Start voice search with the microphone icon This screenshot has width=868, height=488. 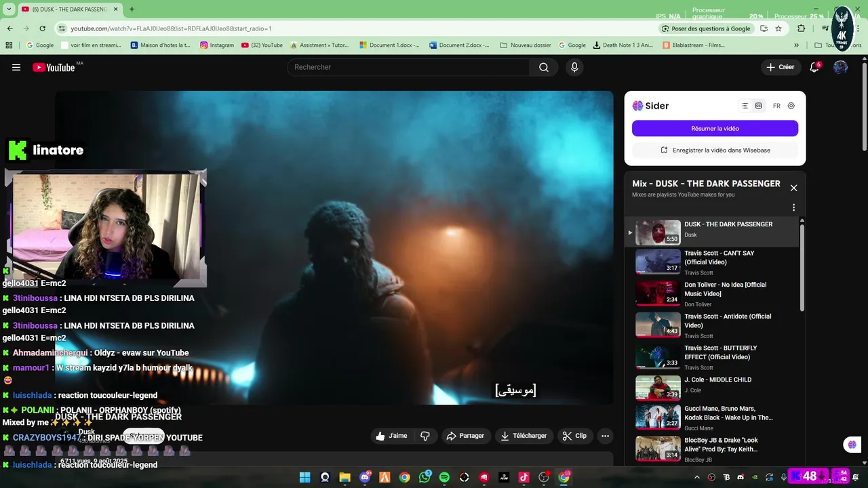[574, 67]
